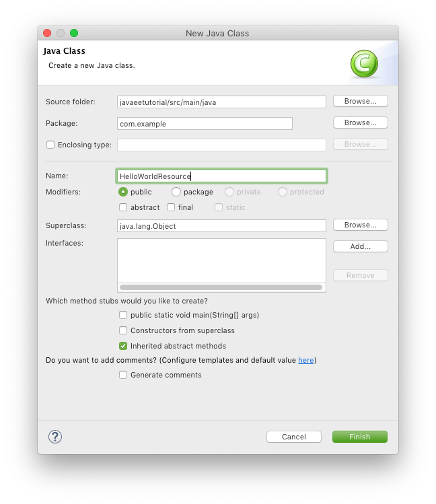Check Constructors from superclass option
This screenshot has height=504, width=436.
[123, 330]
